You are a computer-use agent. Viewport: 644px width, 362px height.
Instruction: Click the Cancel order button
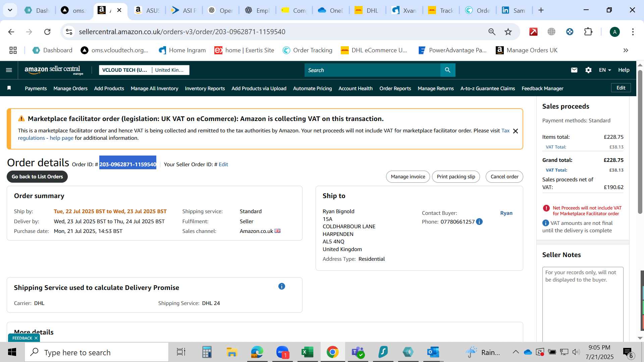click(504, 177)
